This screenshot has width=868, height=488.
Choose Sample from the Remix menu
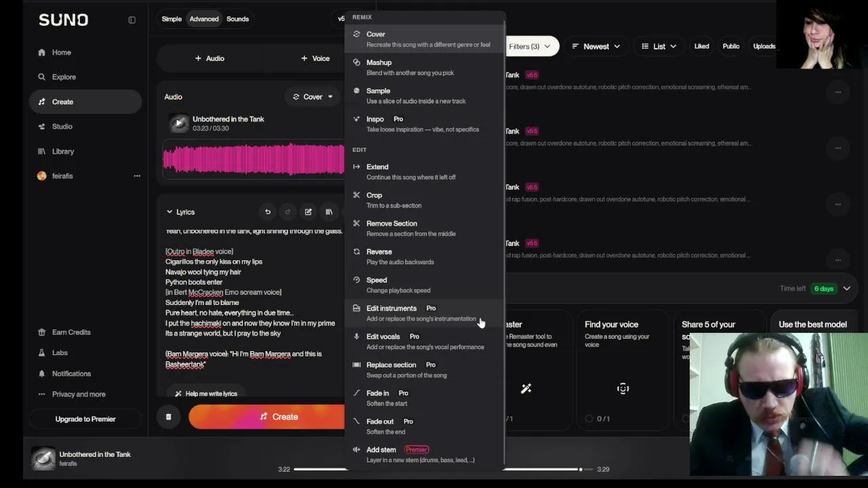(425, 96)
